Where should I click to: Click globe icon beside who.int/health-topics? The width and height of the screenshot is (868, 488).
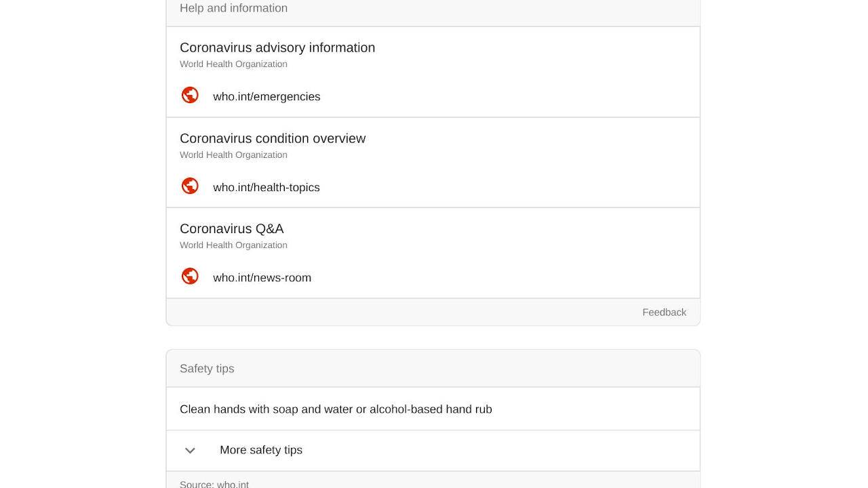(x=190, y=186)
